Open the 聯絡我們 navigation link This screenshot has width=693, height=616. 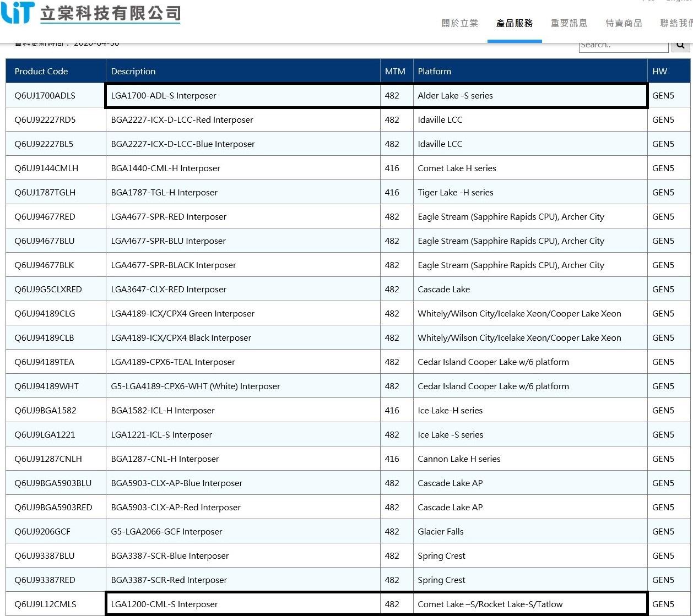676,23
